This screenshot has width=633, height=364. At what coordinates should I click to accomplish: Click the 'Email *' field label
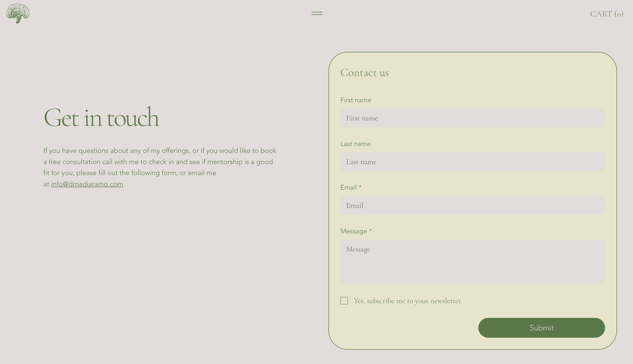point(351,187)
